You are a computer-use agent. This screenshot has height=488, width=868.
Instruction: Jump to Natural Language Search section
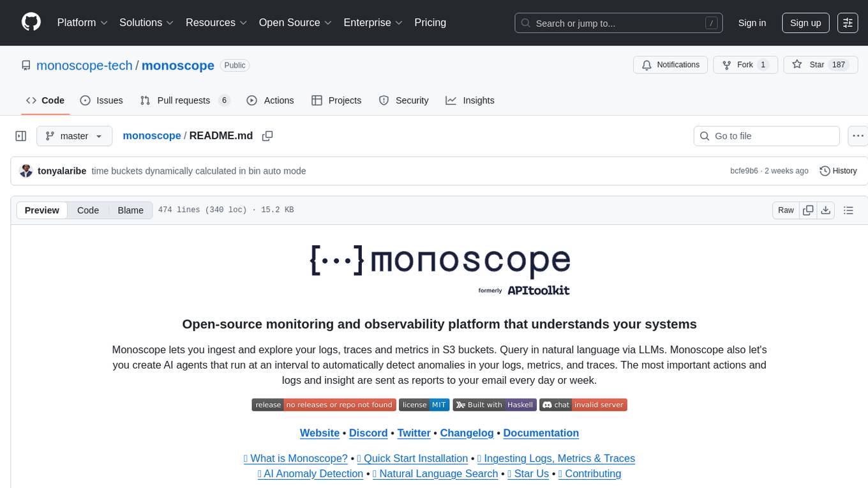pyautogui.click(x=435, y=473)
